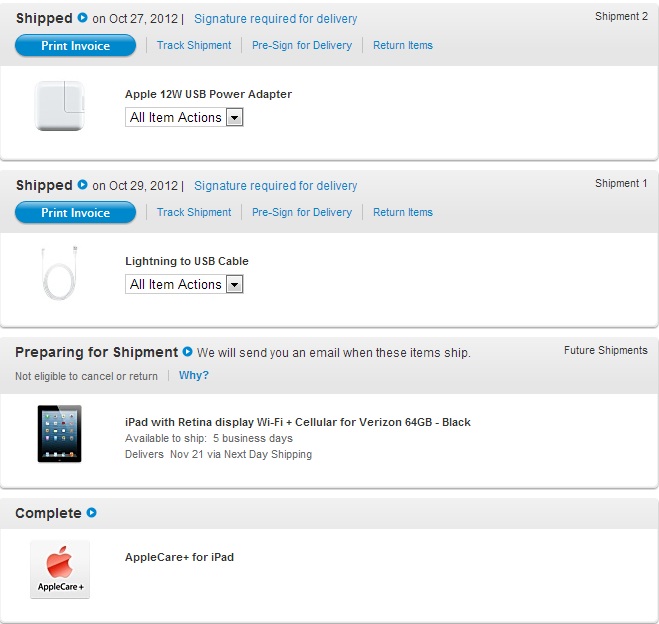
Task: Track Shipment for the Lightning cable order
Action: point(194,212)
